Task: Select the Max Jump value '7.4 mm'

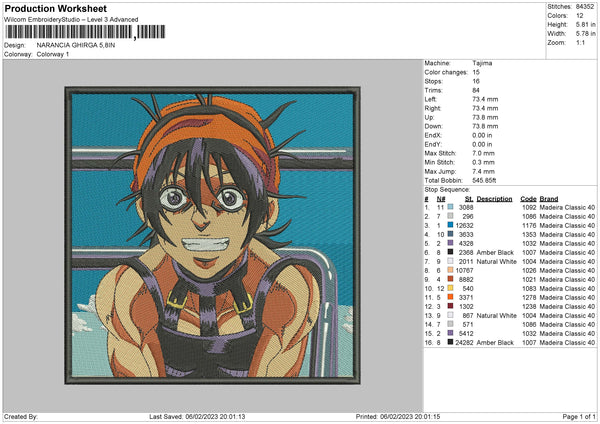Action: click(483, 171)
